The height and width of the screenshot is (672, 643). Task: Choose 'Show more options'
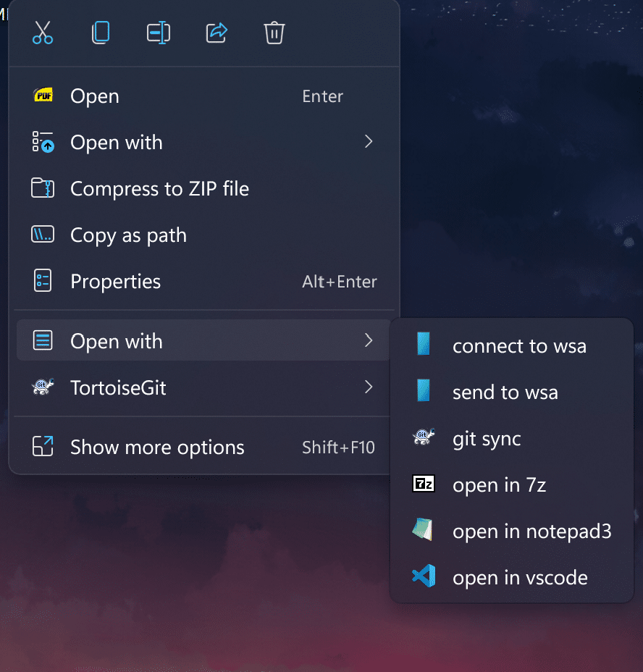[156, 447]
